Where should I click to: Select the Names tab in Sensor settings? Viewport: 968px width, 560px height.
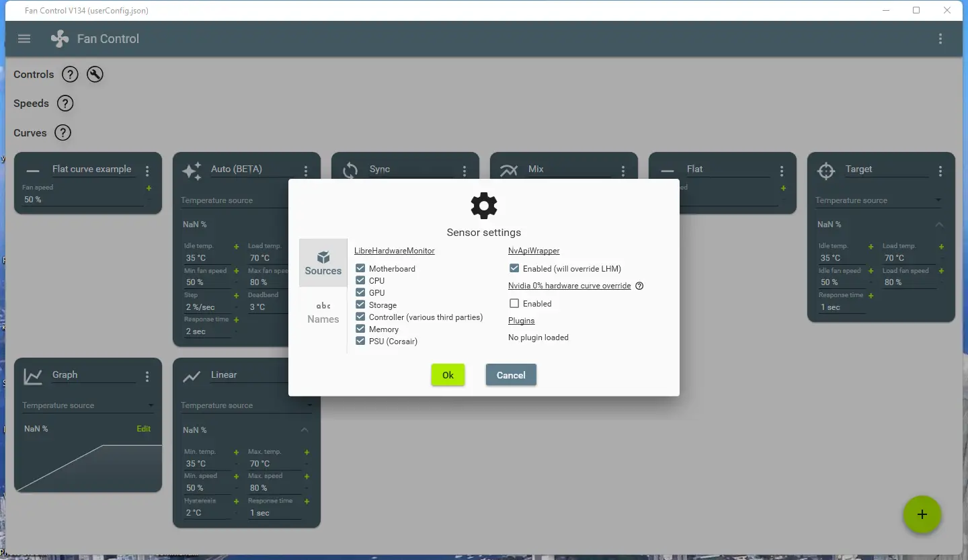[323, 313]
